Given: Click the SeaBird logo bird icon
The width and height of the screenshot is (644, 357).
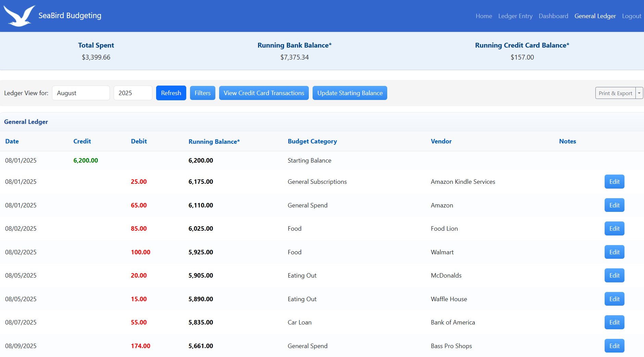Looking at the screenshot, I should coord(19,16).
